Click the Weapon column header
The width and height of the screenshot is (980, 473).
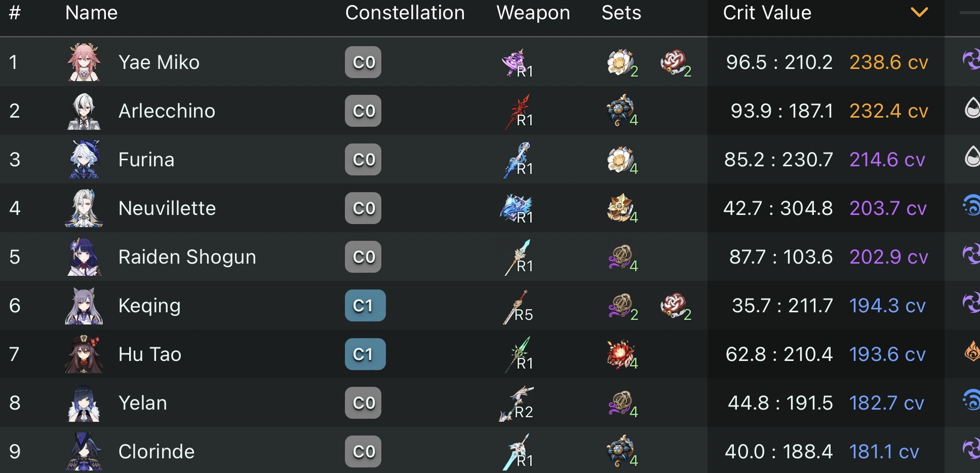(x=533, y=13)
